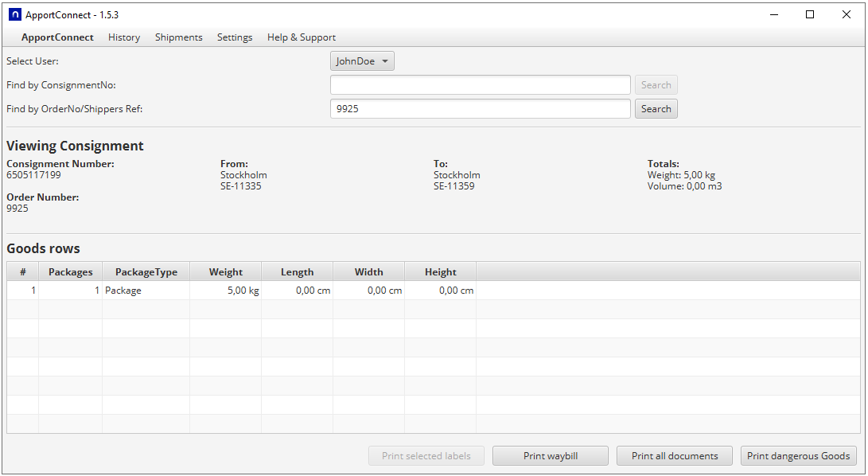The height and width of the screenshot is (476, 868).
Task: Expand the JohnDoe user dropdown
Action: click(362, 61)
